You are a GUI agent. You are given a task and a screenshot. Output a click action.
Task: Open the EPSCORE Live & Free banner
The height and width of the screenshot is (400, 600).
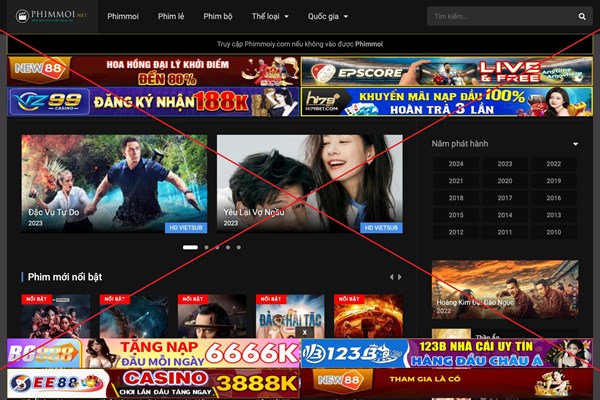tap(447, 71)
